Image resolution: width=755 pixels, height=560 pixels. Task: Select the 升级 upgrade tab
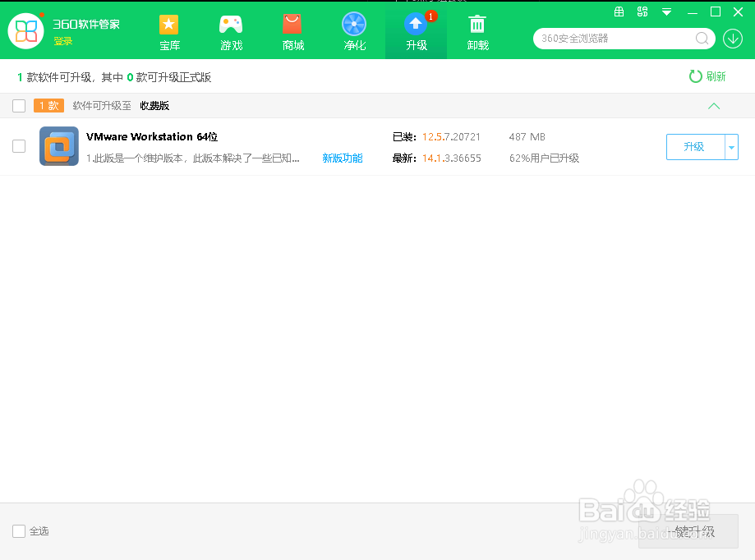tap(416, 32)
